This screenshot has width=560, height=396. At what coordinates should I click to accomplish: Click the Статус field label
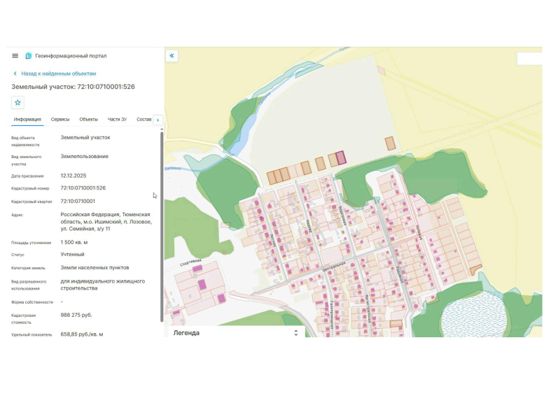click(18, 255)
